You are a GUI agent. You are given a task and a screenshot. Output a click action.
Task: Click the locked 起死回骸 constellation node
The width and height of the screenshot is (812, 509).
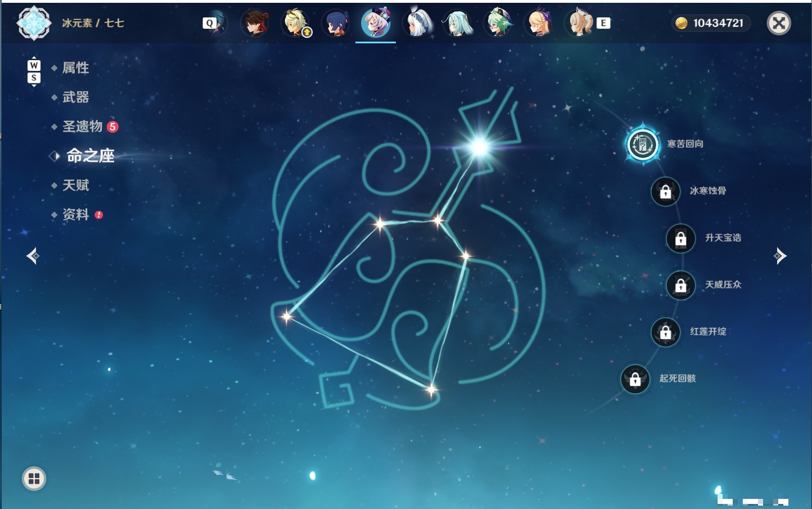point(635,379)
